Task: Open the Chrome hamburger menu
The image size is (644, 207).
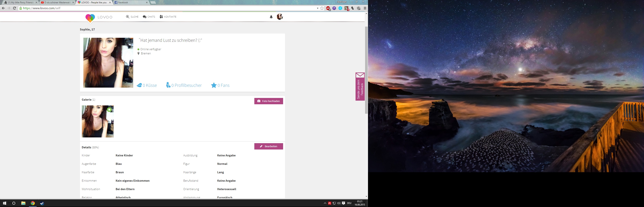Action: pos(365,8)
